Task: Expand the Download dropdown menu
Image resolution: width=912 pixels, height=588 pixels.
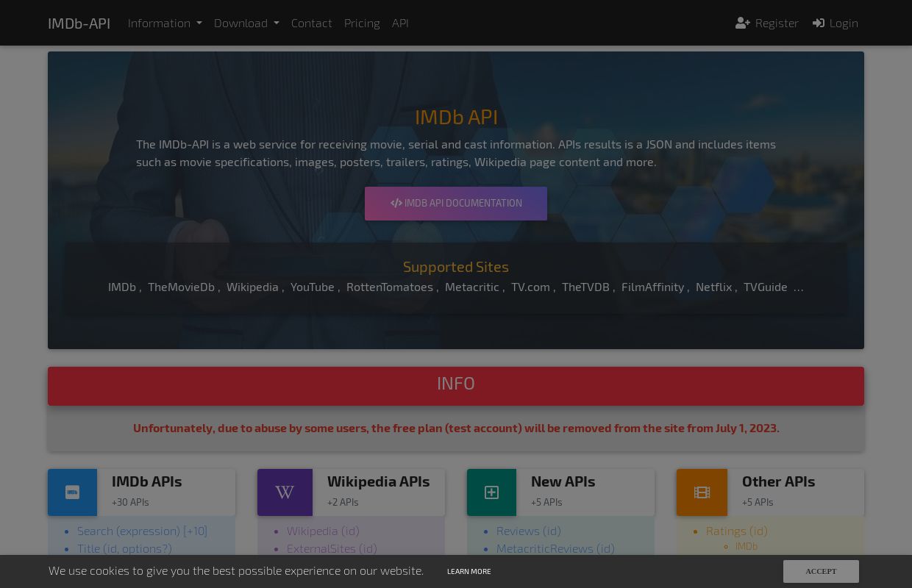Action: pos(246,23)
